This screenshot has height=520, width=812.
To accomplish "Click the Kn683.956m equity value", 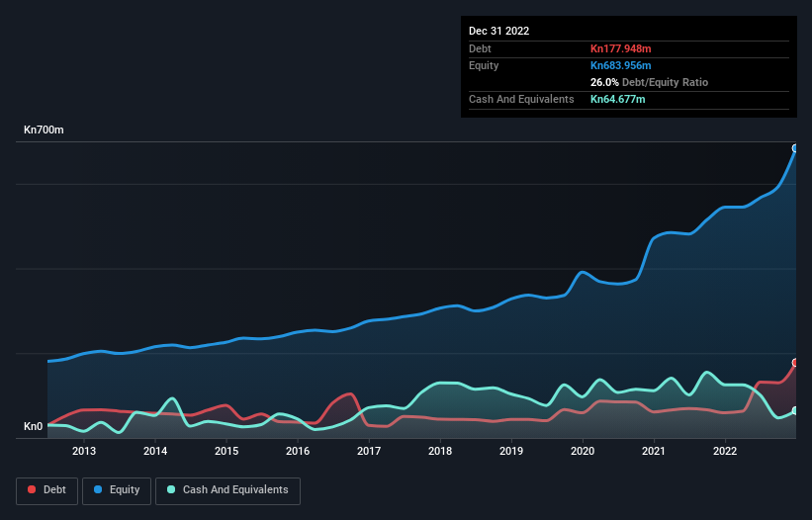I will (620, 65).
